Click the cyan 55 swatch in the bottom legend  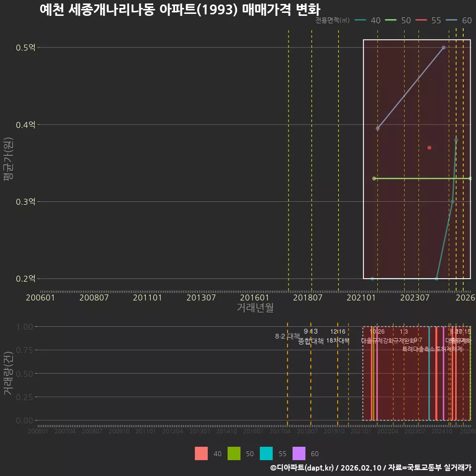click(266, 453)
